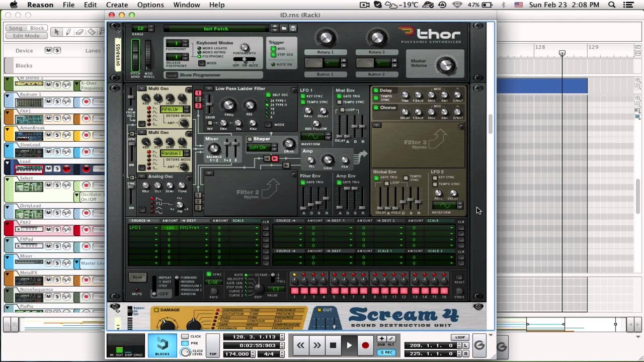Toggle the Chorus effect on button
This screenshot has width=644, height=362.
pos(376,108)
